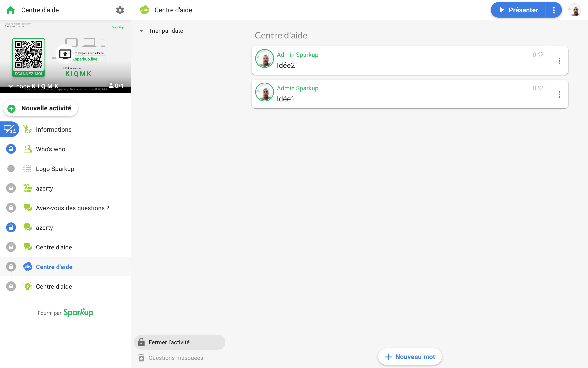Screen dimensions: 588x368
Task: Click Fermer l'activité button
Action: [x=179, y=342]
